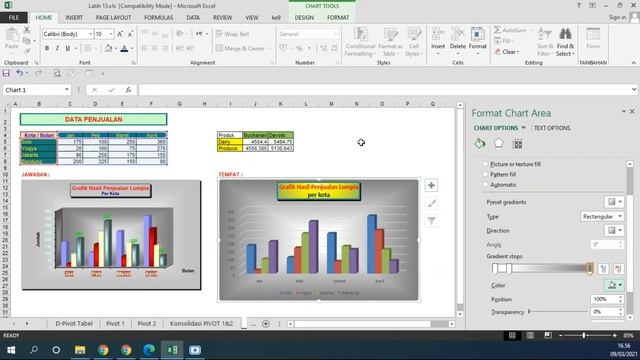640x360 pixels.
Task: Apply Underline formatting
Action: (68, 48)
